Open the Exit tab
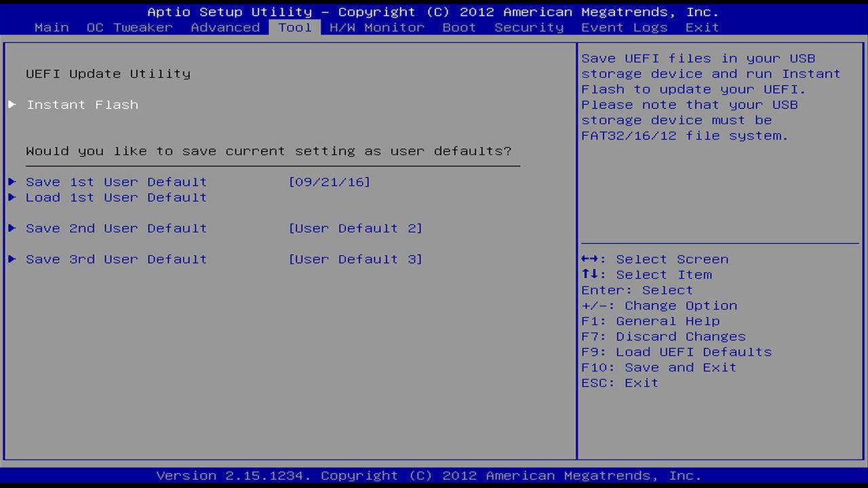This screenshot has width=868, height=488. (702, 27)
